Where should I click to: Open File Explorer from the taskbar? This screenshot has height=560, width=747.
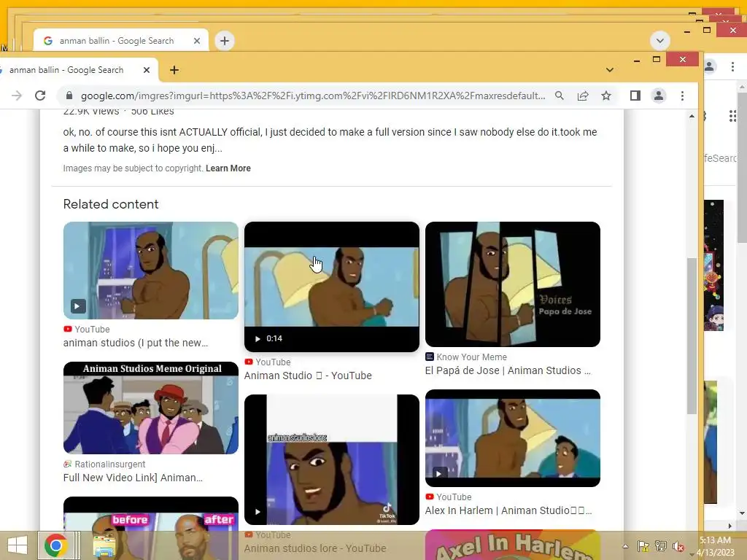tap(104, 545)
